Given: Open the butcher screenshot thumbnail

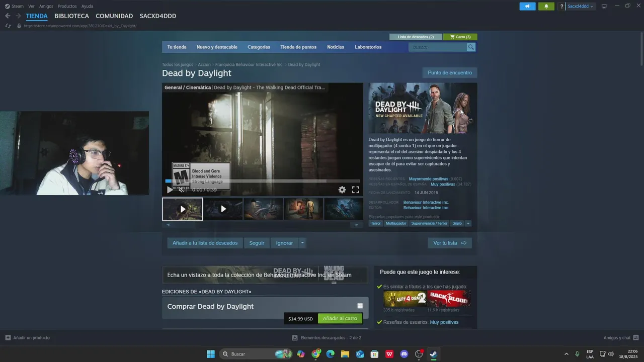Looking at the screenshot, I should pyautogui.click(x=303, y=209).
